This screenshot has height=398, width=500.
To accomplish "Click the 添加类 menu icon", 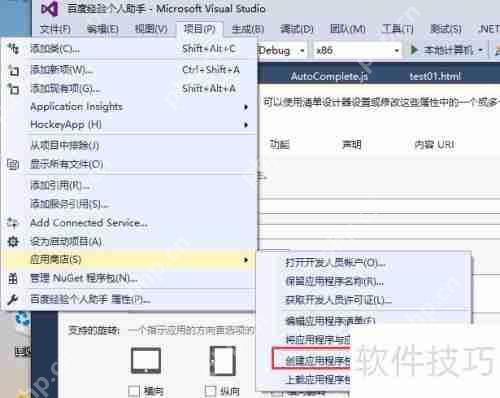I will [x=13, y=49].
